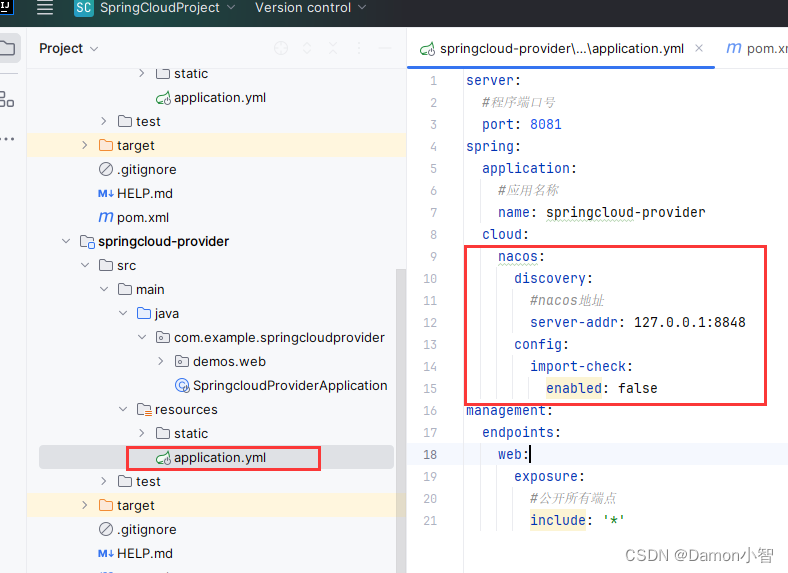Click the name value springcloud-provider
788x573 pixels.
625,213
